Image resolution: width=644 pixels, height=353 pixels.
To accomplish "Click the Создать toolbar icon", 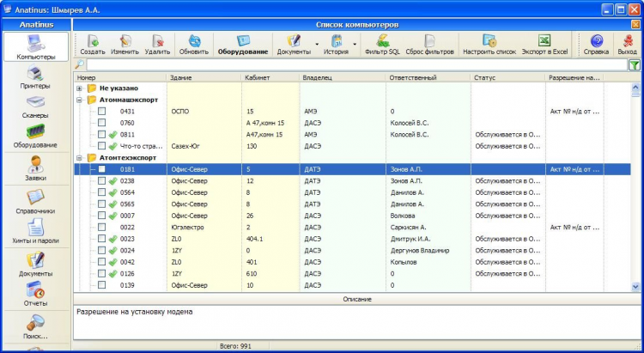I will (x=93, y=41).
